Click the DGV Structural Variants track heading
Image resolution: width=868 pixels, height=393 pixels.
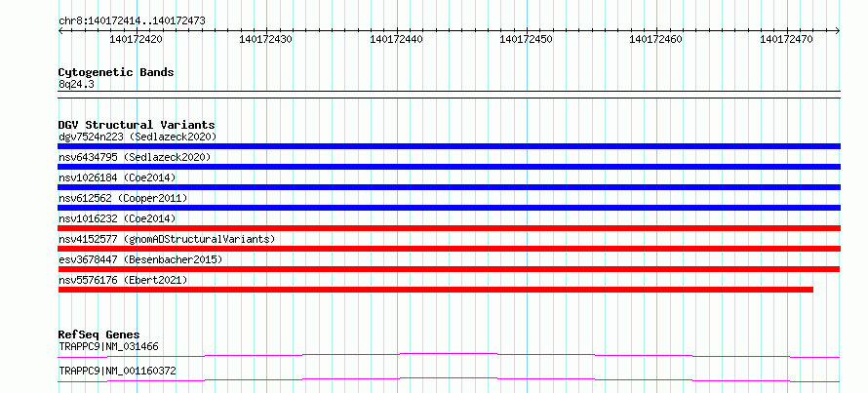137,125
